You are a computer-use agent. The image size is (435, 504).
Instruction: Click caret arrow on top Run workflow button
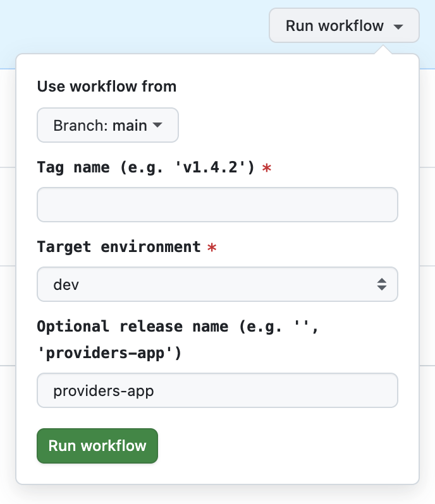pos(398,27)
